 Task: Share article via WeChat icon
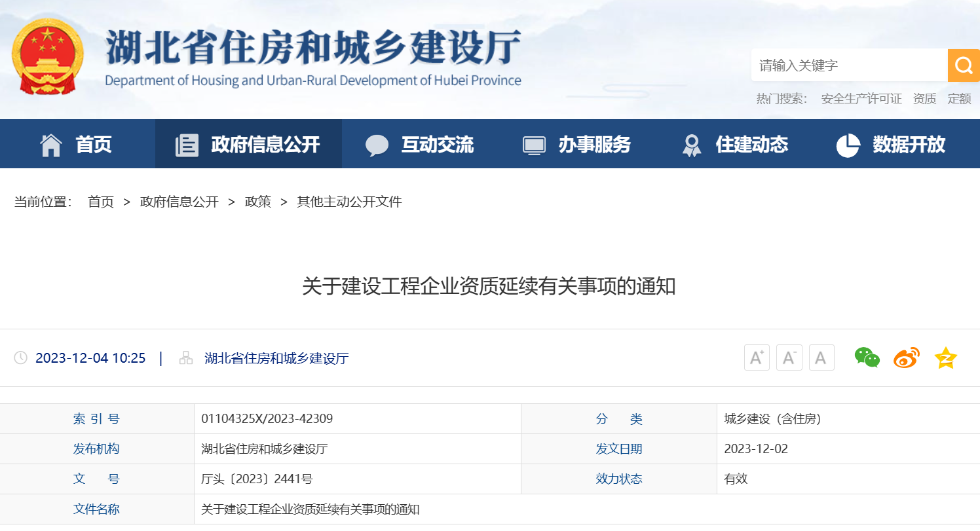[x=867, y=357]
